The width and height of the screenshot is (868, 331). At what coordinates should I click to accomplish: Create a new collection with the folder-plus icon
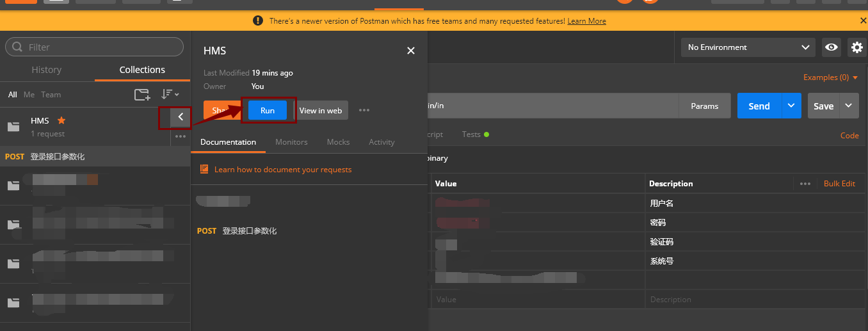[142, 95]
